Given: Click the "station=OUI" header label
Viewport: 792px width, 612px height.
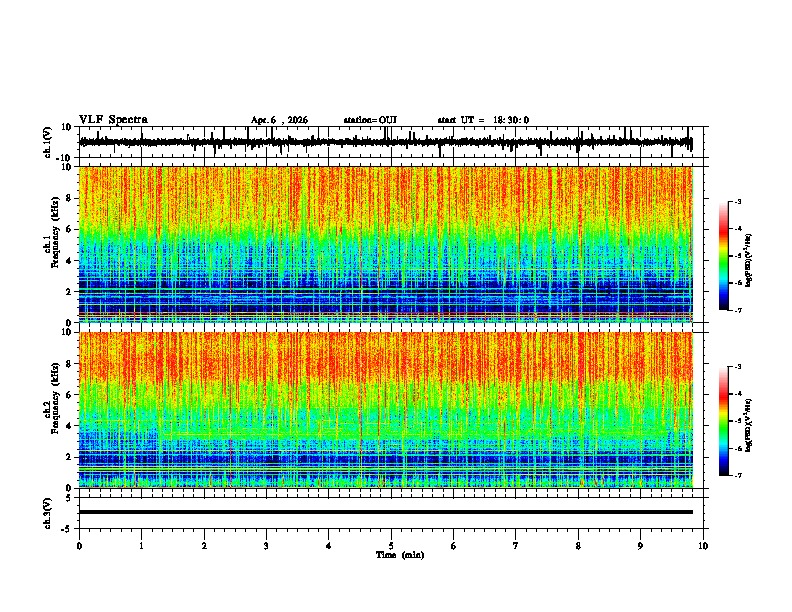Looking at the screenshot, I should [370, 120].
